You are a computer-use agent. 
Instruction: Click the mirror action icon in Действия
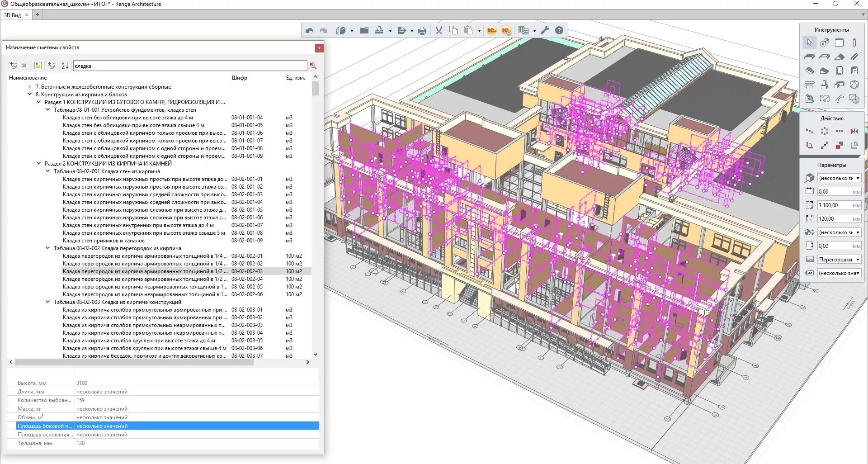tap(854, 131)
